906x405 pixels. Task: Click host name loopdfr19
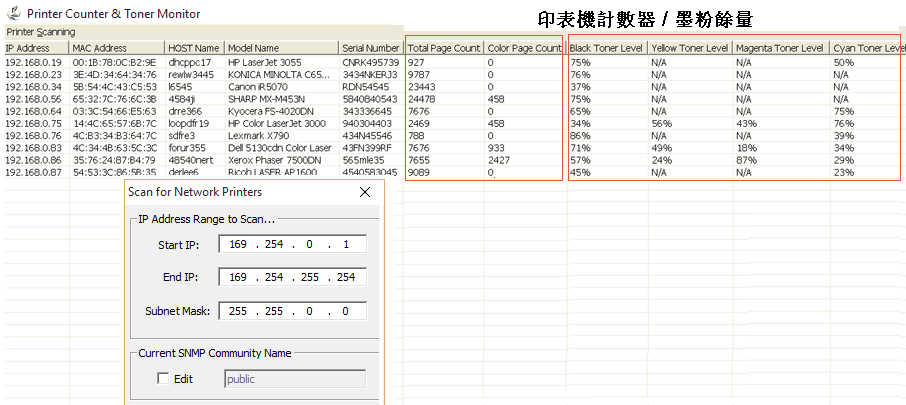(x=189, y=123)
